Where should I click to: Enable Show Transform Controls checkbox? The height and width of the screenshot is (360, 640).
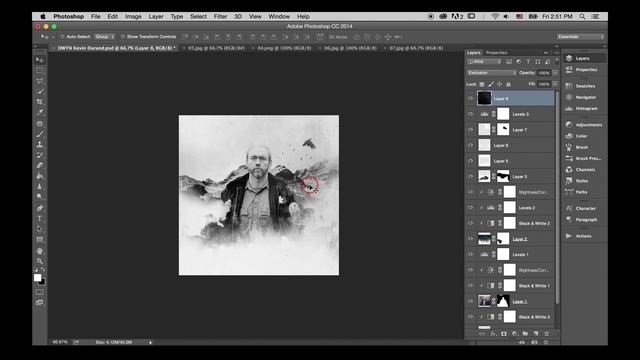tap(123, 37)
